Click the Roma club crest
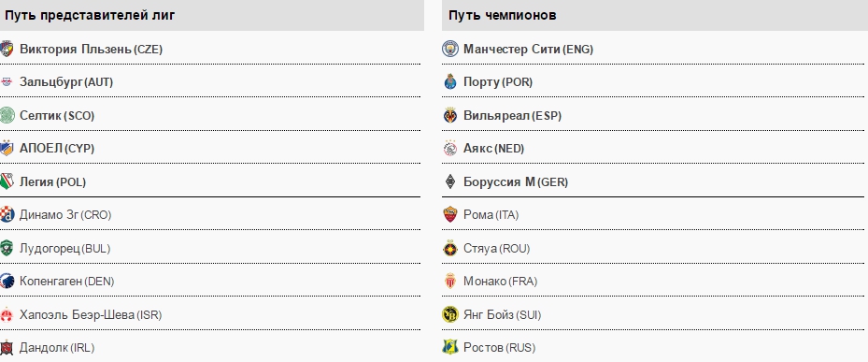868x362 pixels. point(450,214)
